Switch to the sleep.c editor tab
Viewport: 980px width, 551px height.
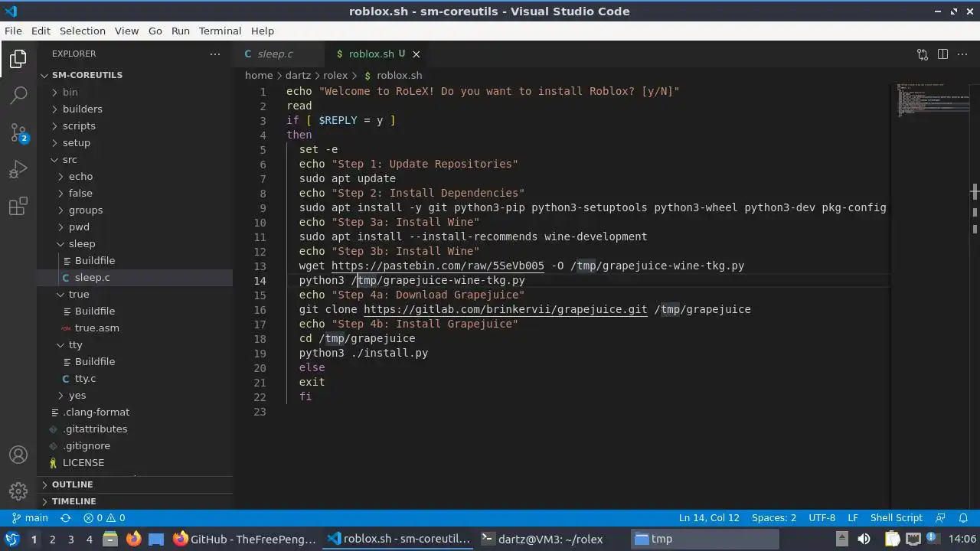[279, 54]
